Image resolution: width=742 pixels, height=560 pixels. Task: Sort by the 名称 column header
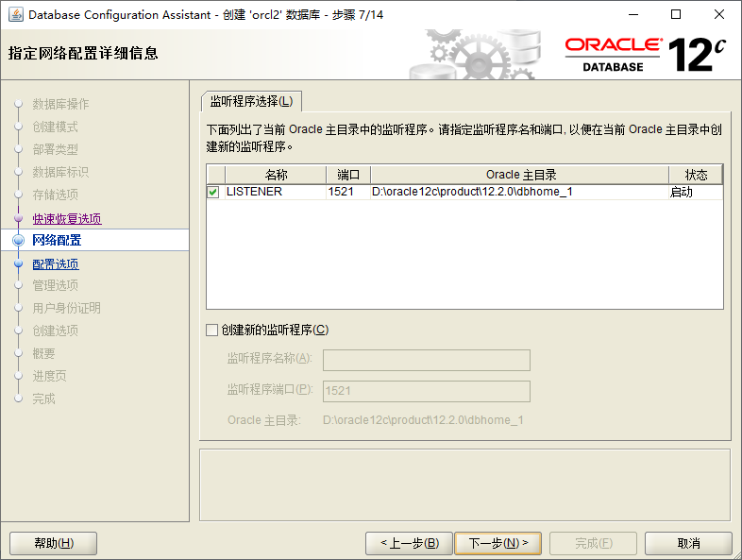276,175
